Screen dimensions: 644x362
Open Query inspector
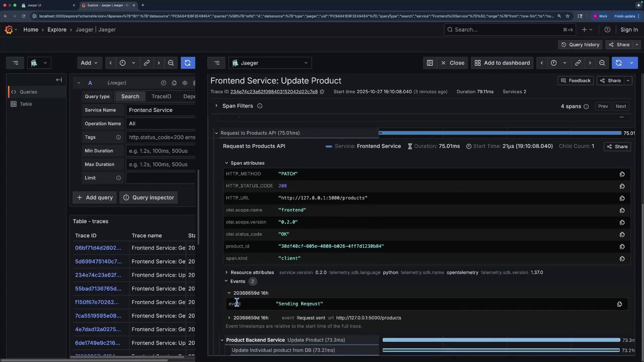click(x=149, y=198)
